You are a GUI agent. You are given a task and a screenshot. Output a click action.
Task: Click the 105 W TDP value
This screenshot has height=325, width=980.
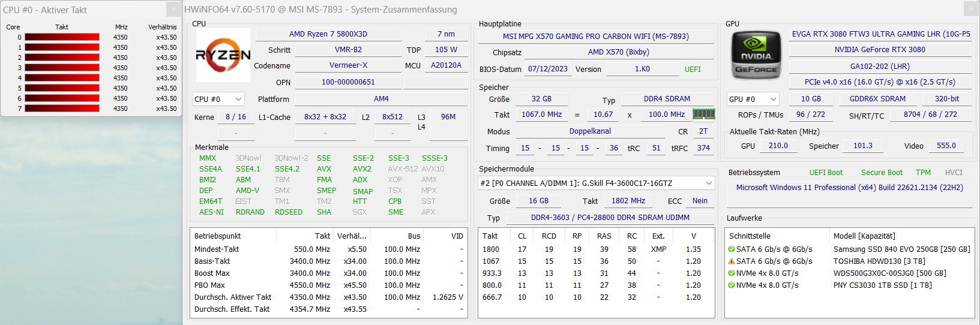(x=446, y=50)
